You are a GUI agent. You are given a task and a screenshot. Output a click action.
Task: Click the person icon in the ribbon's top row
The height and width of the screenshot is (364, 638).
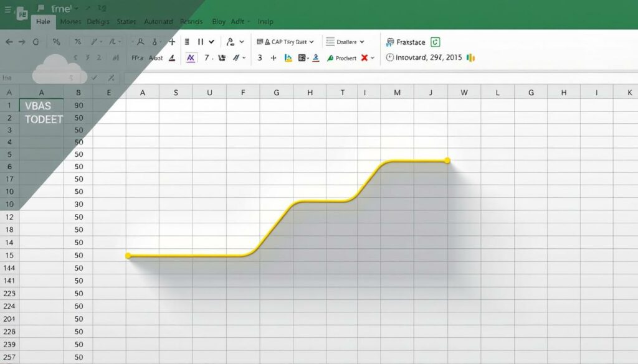[x=140, y=42]
